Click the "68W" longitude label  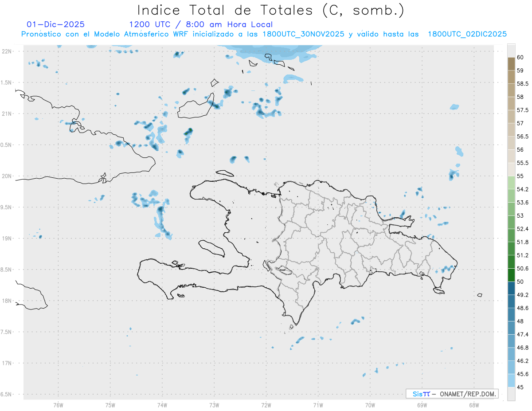pos(473,405)
